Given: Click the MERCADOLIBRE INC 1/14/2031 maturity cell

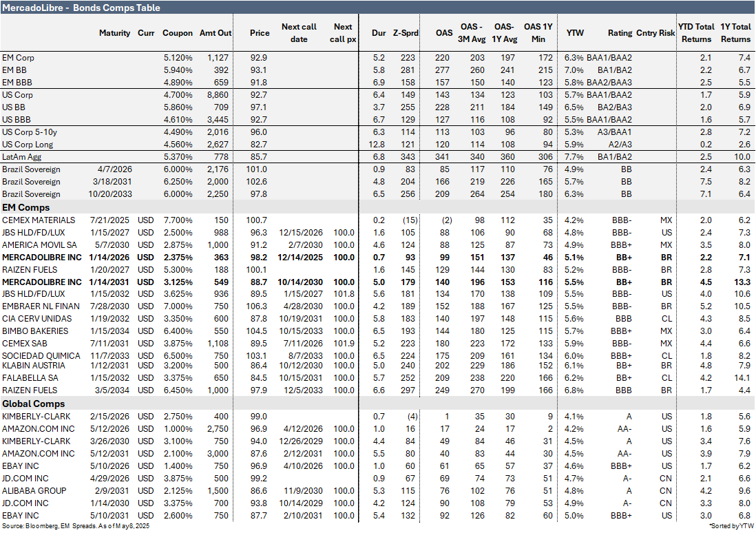Looking at the screenshot, I should click(x=109, y=282).
